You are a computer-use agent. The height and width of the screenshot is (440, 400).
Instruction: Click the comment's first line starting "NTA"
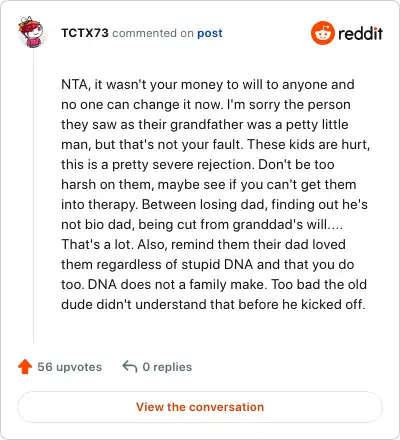[208, 85]
